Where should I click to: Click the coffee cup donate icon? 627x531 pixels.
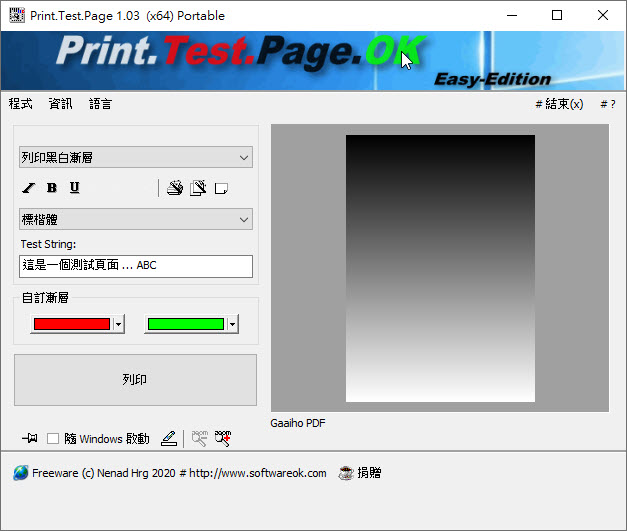[x=346, y=473]
